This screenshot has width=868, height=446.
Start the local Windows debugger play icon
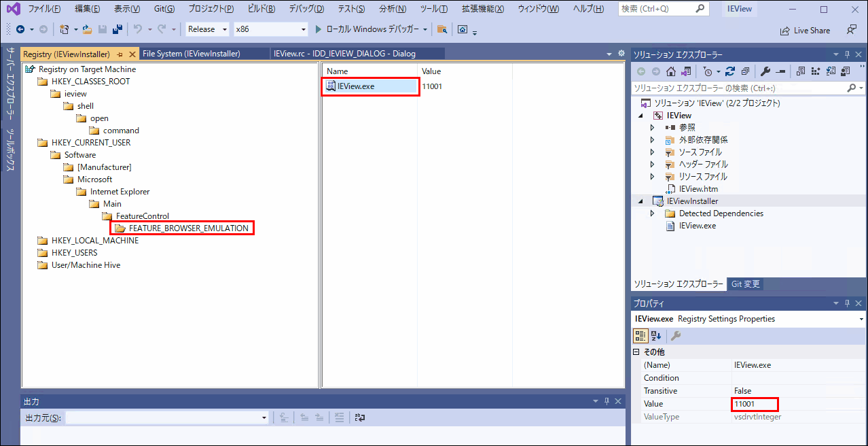319,29
